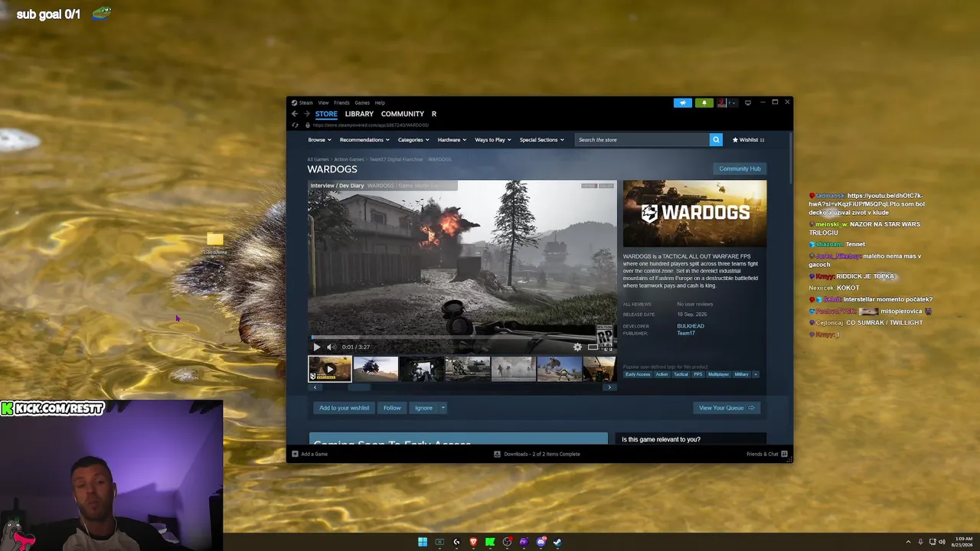The width and height of the screenshot is (980, 551).
Task: Open the Help menu
Action: coord(380,103)
